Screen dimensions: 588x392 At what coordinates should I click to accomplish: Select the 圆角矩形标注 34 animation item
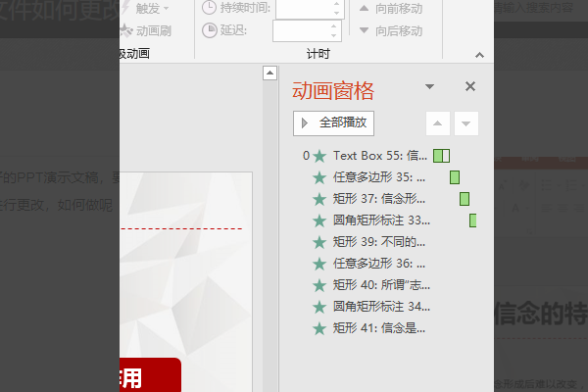click(381, 307)
